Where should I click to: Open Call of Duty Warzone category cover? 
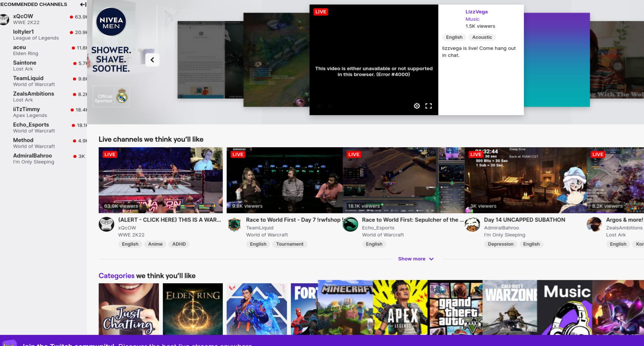[x=510, y=307]
